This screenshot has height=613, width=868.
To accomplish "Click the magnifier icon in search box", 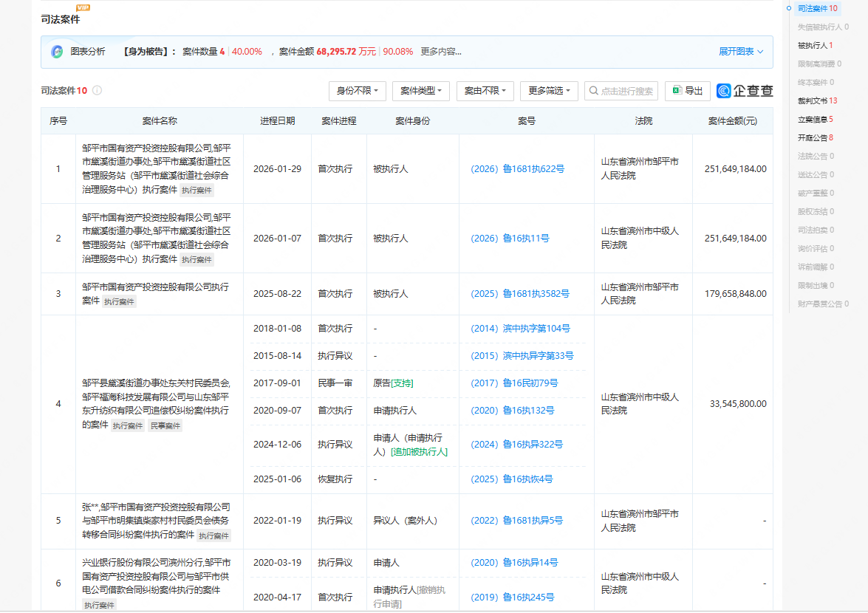I will [593, 91].
